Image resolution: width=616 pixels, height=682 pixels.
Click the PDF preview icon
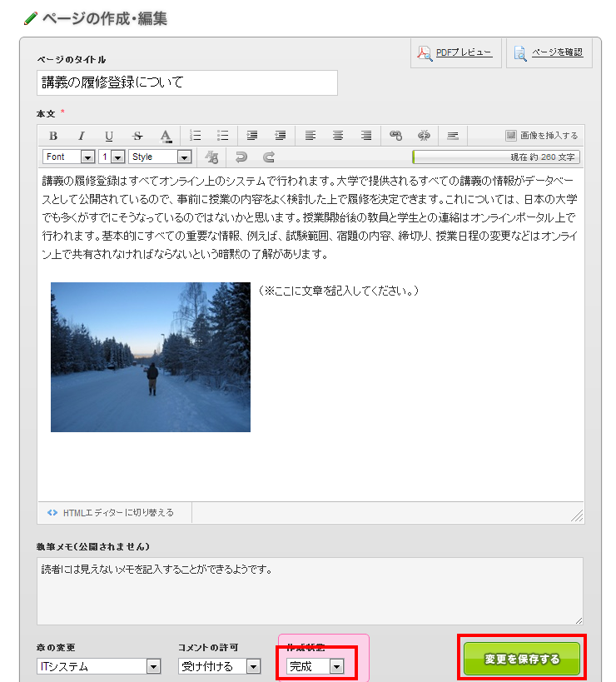pyautogui.click(x=425, y=53)
